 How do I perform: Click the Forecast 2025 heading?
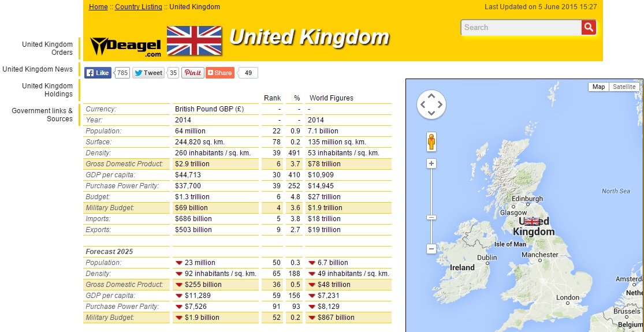[x=109, y=252]
